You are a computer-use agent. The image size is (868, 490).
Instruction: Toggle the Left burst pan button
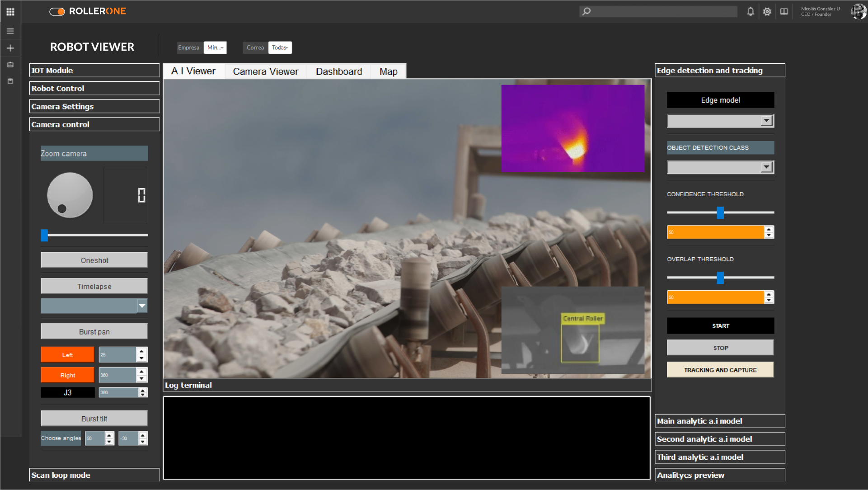point(67,355)
